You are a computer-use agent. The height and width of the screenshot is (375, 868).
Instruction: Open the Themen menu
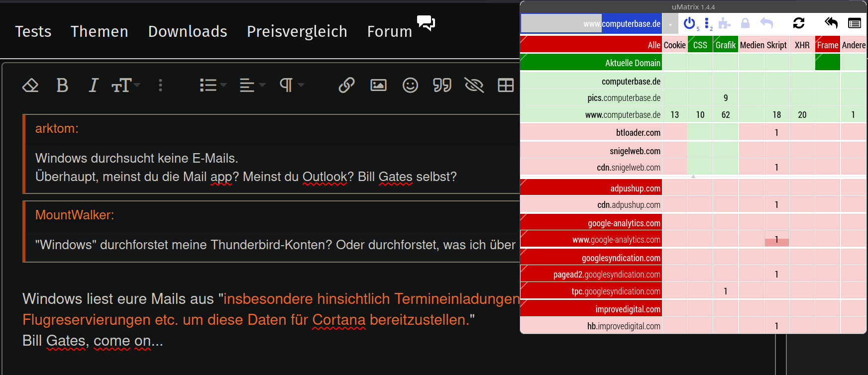point(100,31)
